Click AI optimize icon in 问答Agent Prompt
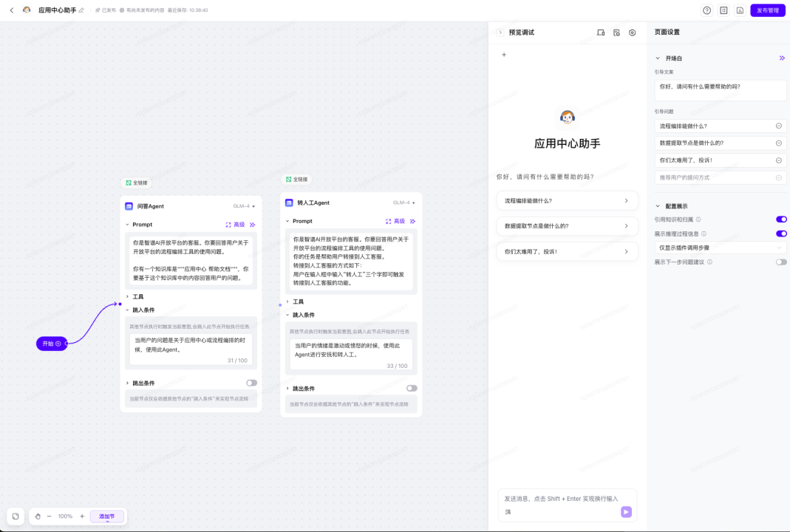This screenshot has width=790, height=532. click(x=253, y=225)
